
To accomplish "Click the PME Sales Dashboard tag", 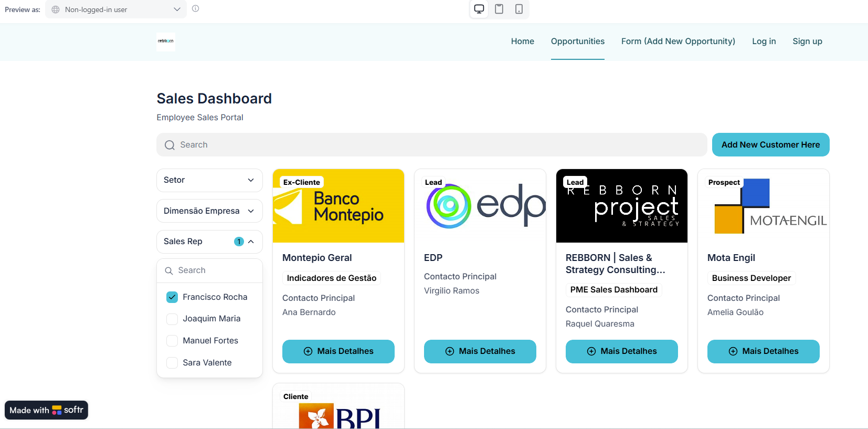I will [x=614, y=289].
